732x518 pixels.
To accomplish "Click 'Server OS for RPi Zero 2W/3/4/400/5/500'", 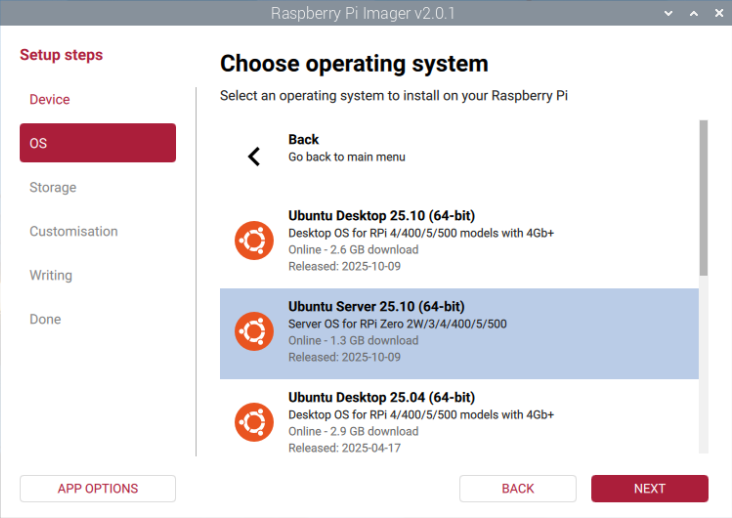I will click(x=397, y=324).
